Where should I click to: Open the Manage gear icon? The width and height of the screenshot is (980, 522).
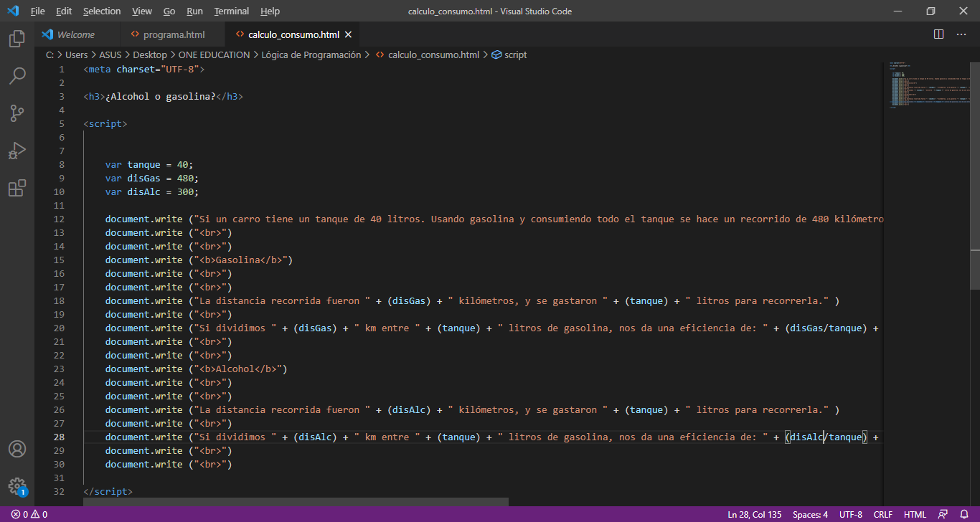(17, 487)
